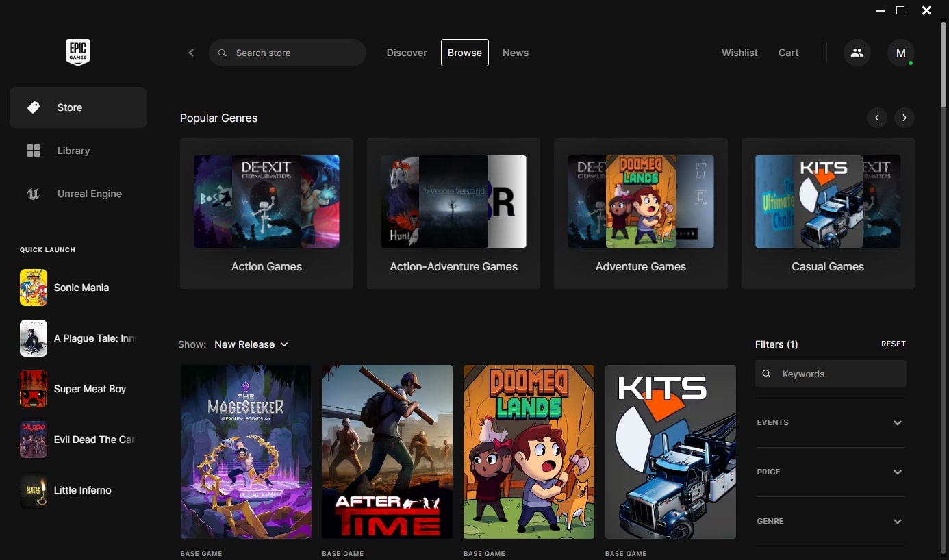The width and height of the screenshot is (949, 560).
Task: Click the search magnifier icon in Search store
Action: (x=222, y=53)
